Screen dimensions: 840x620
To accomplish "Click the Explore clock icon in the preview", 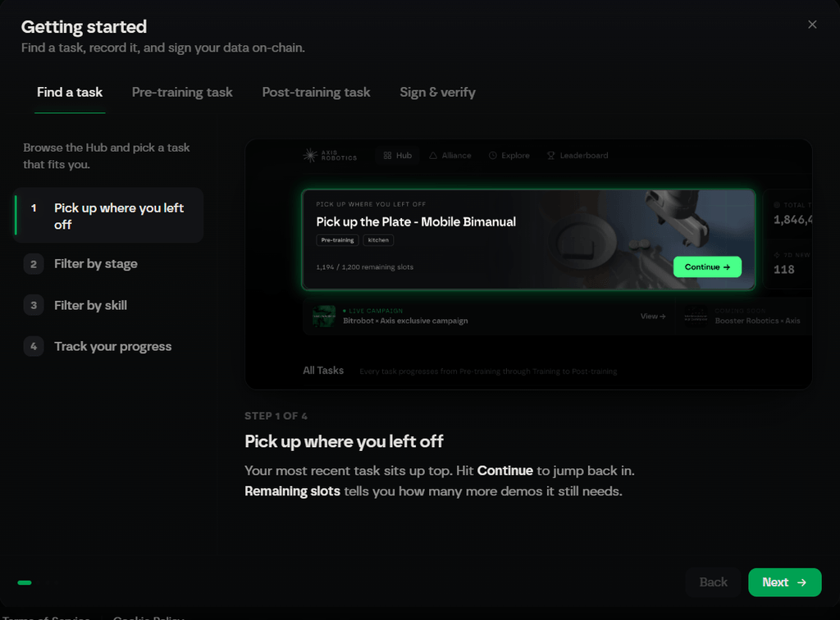I will click(493, 155).
